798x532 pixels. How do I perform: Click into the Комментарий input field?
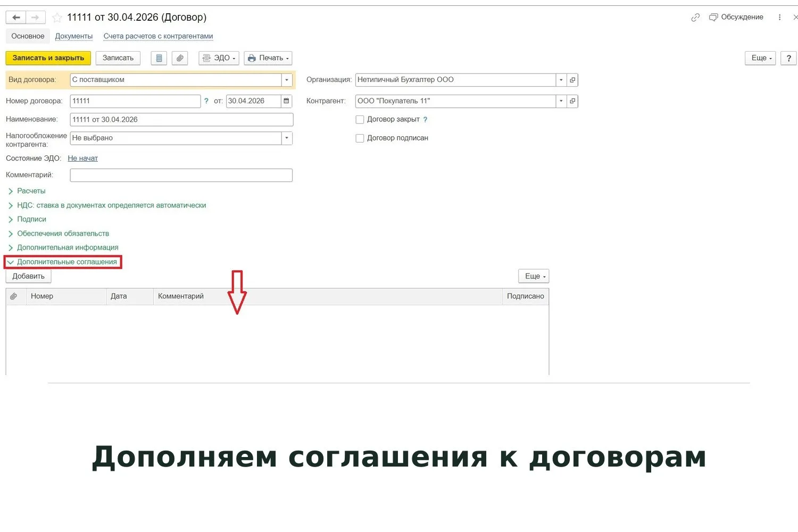pyautogui.click(x=181, y=175)
